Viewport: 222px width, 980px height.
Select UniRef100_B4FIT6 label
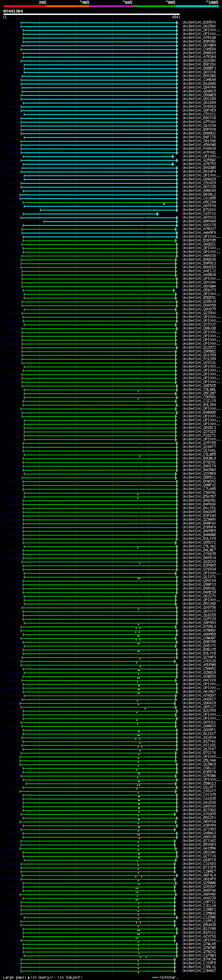[199, 137]
